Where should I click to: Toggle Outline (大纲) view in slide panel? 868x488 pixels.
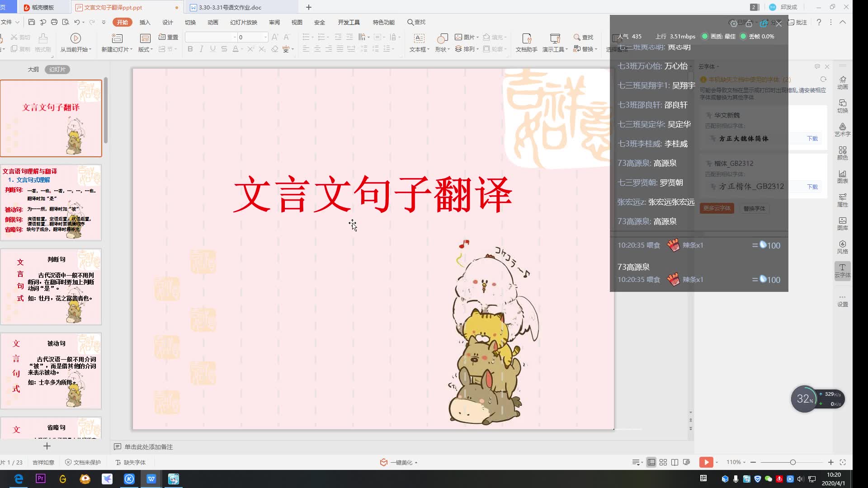pos(33,69)
